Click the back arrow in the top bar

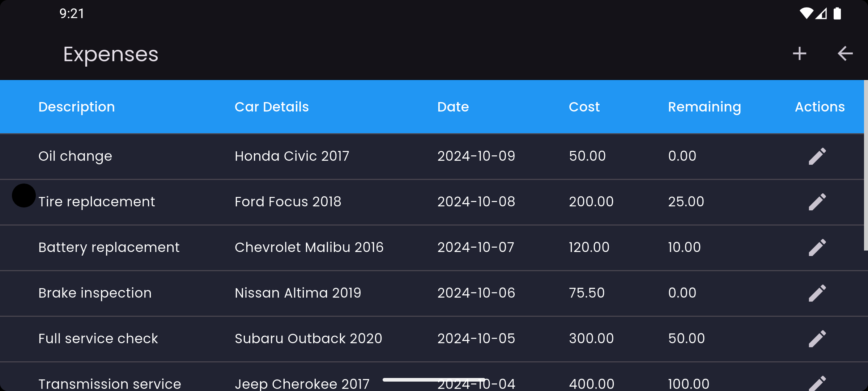pos(845,53)
